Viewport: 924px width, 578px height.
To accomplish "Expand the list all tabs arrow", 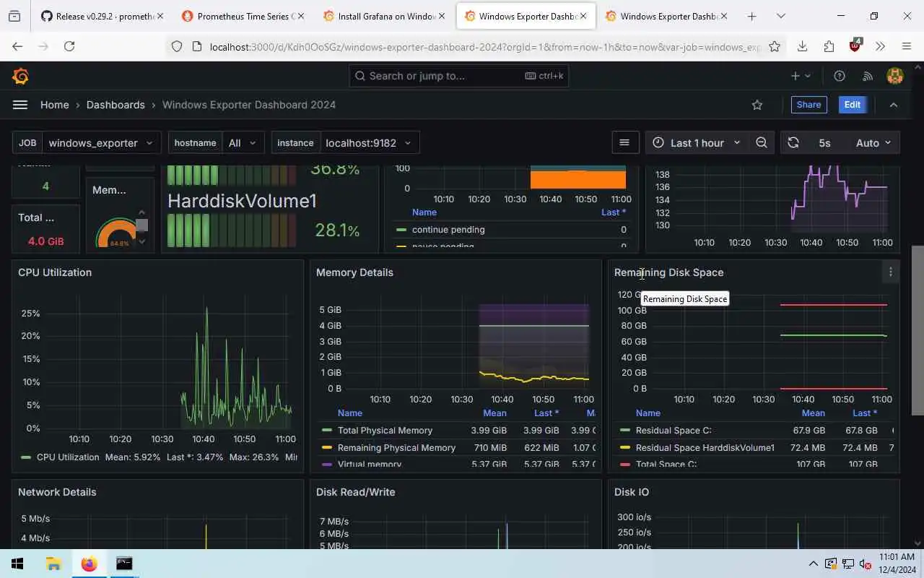I will pyautogui.click(x=780, y=16).
